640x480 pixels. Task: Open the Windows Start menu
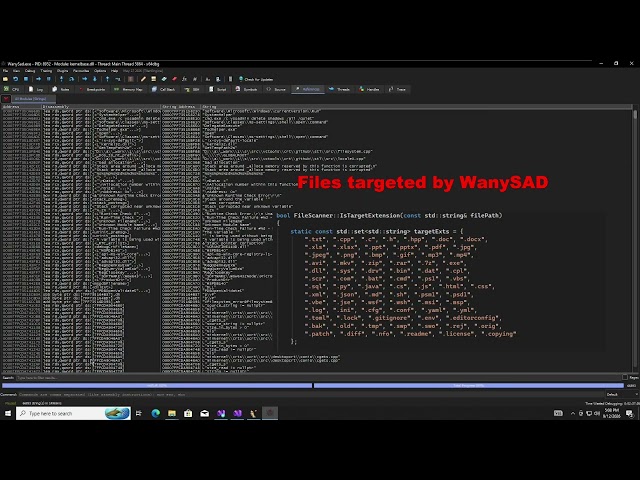tap(8, 413)
